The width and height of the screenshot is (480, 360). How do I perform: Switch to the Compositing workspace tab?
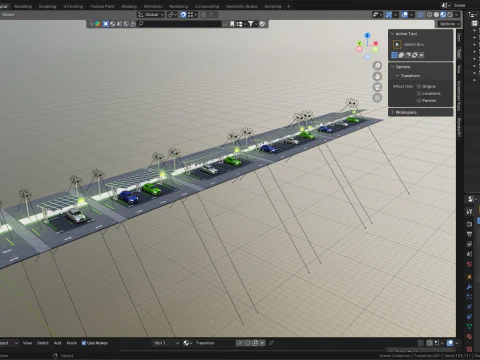(207, 6)
